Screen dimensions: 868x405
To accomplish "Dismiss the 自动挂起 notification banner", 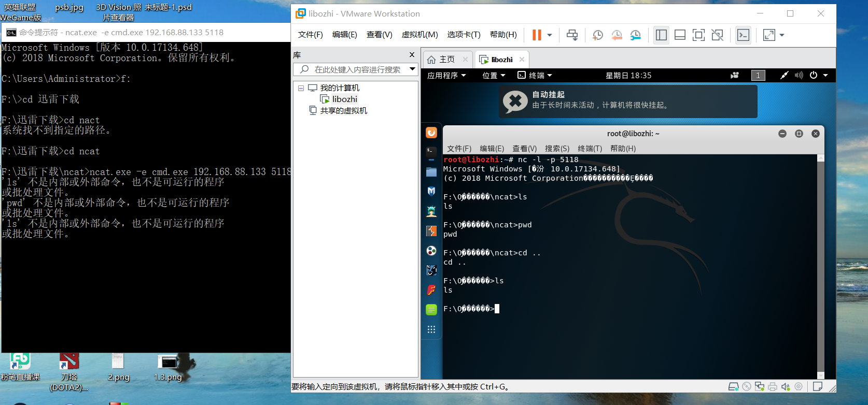I will click(628, 101).
